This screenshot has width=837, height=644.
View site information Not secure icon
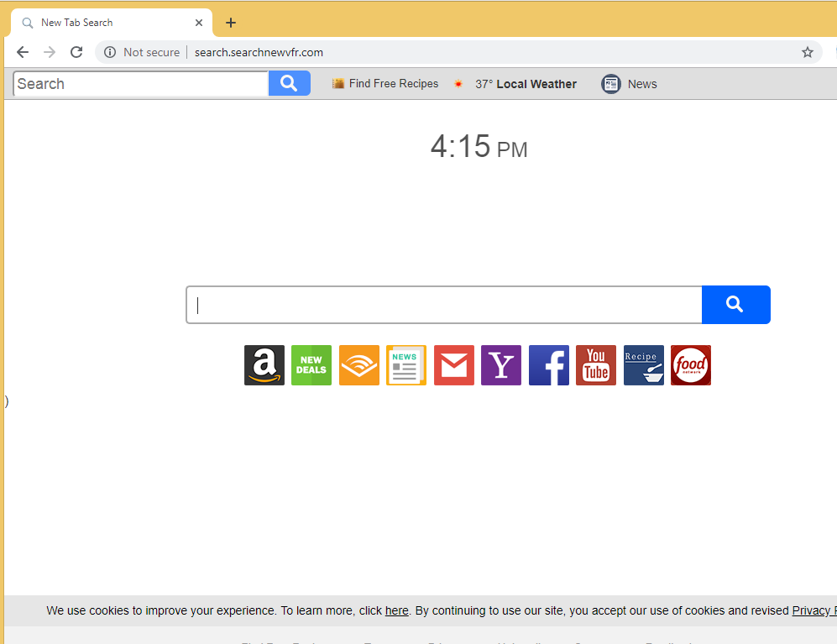(110, 52)
